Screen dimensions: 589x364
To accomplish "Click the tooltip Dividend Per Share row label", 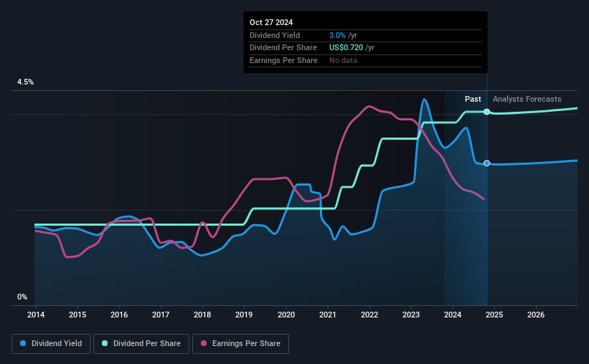I will coord(283,48).
